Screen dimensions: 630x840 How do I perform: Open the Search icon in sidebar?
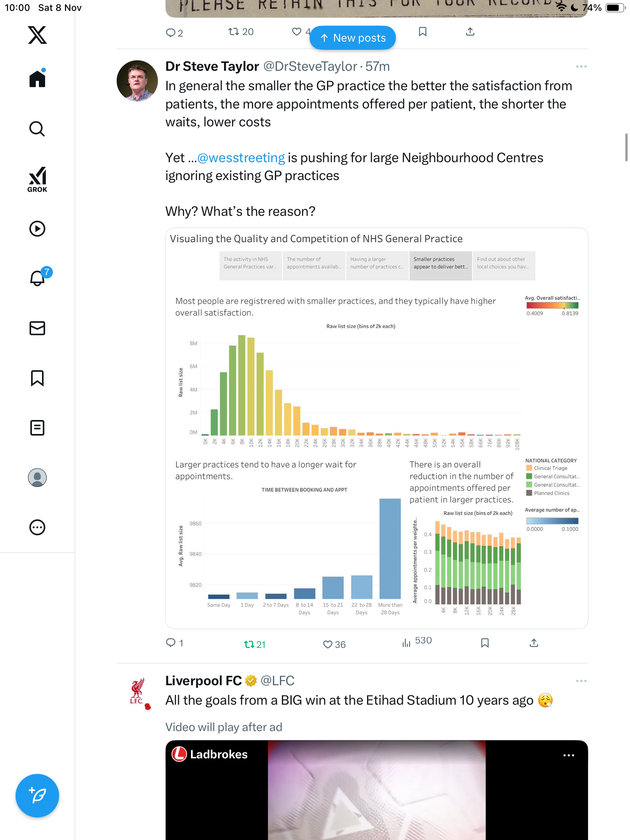(37, 129)
